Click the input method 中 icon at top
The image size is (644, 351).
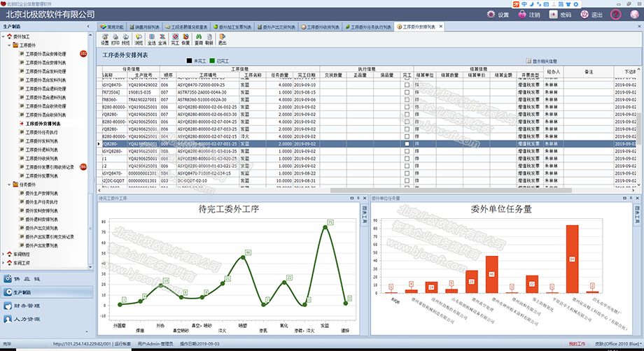click(x=524, y=4)
